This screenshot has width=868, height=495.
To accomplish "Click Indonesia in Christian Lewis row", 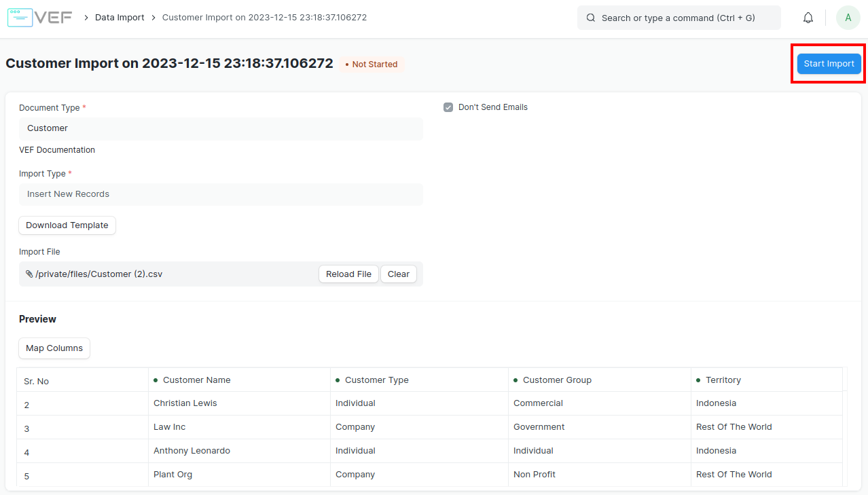I will tap(767, 403).
